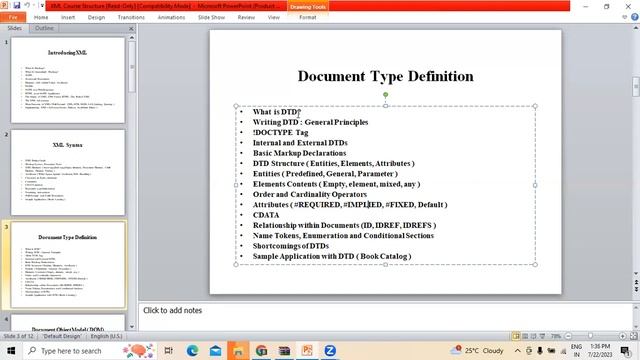Click editor vertical scrollbar down arrow
640x360 pixels.
tap(636, 273)
